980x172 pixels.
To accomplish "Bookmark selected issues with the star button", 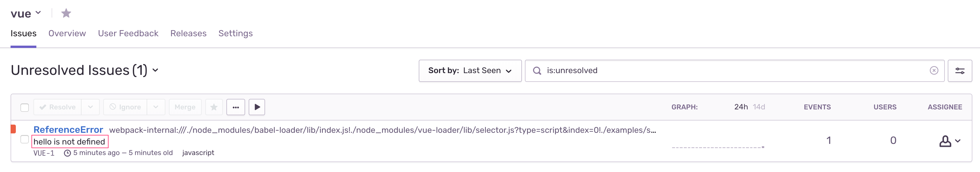I will coord(214,107).
